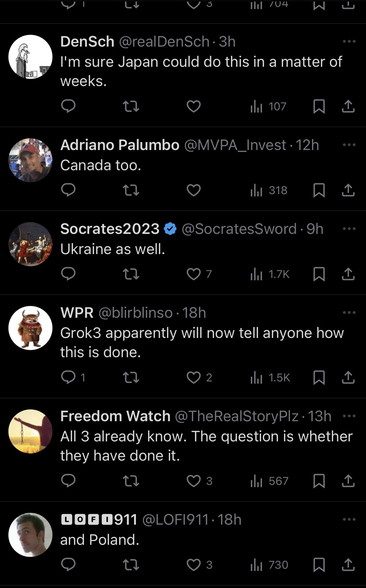Repost the LOFI911 'and Poland' tweet
Image resolution: width=366 pixels, height=588 pixels.
(131, 565)
